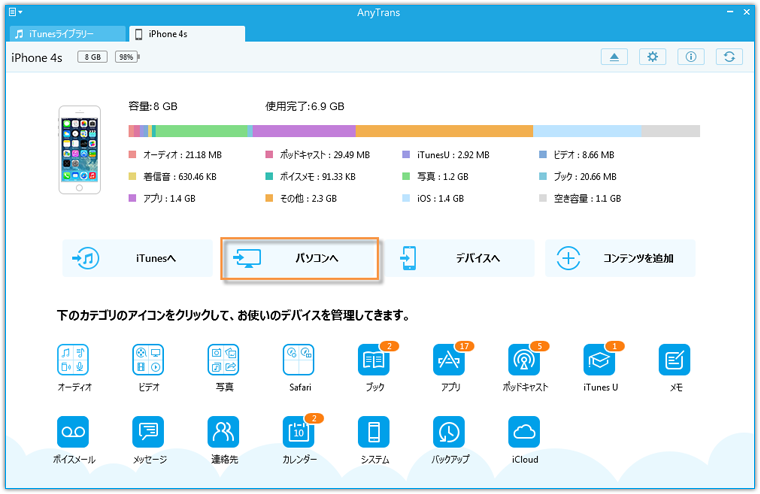Viewport: 760px width, 494px height.
Task: Open the カレンダー calendar category
Action: pyautogui.click(x=299, y=432)
